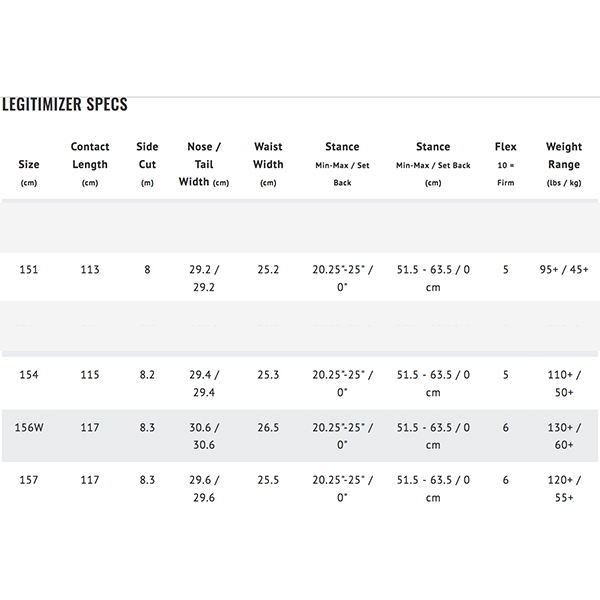Click the 151 size row label
600x600 pixels.
[x=29, y=270]
